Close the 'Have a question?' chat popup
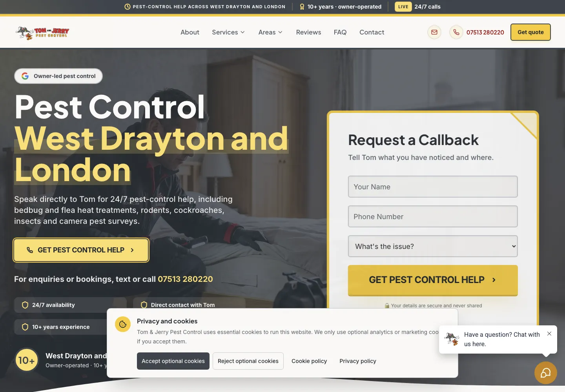The width and height of the screenshot is (565, 392). pyautogui.click(x=549, y=334)
